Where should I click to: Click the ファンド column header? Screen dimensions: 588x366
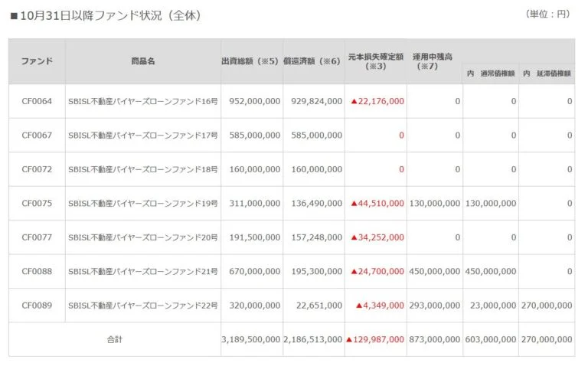point(37,61)
